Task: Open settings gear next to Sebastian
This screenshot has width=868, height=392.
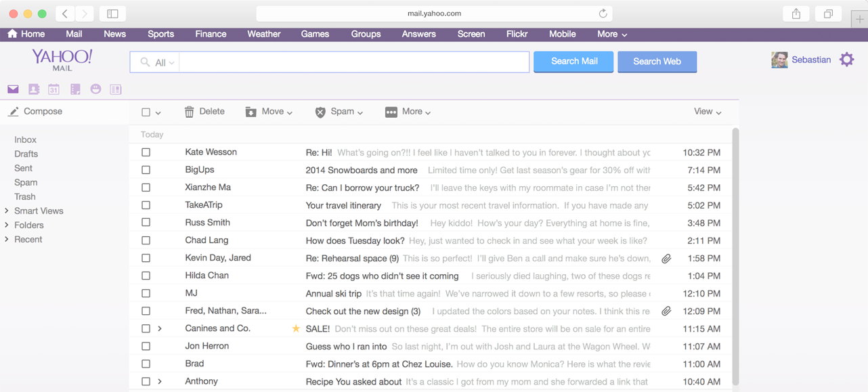Action: click(x=847, y=60)
